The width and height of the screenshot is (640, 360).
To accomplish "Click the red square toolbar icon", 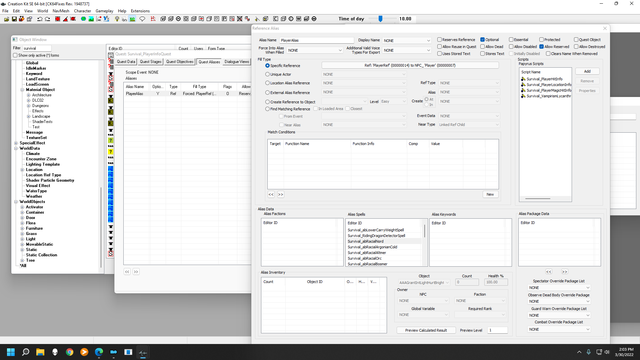I will [58, 19].
